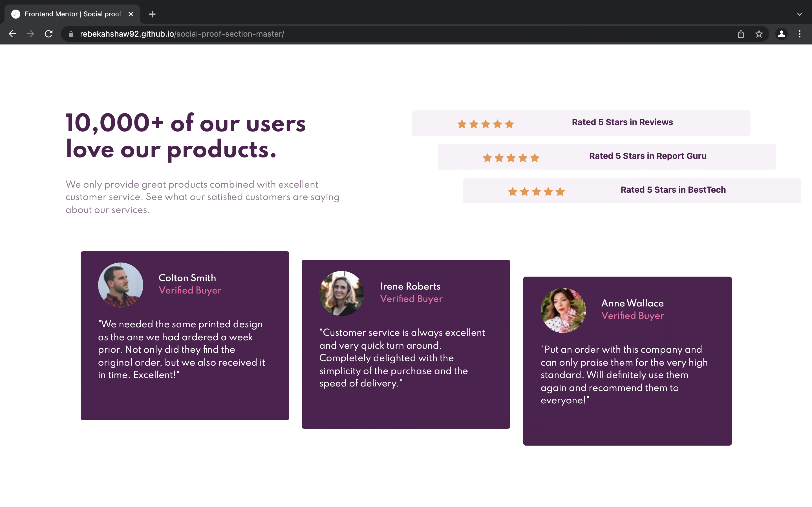Click the address bar URL

point(182,34)
